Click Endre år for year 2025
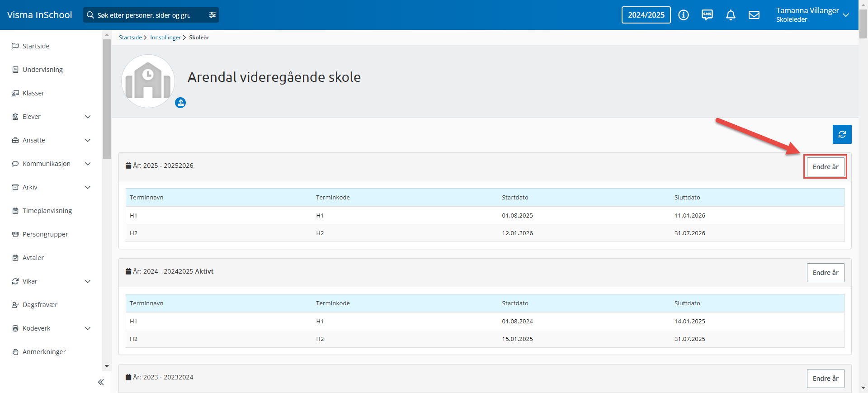 [x=825, y=167]
